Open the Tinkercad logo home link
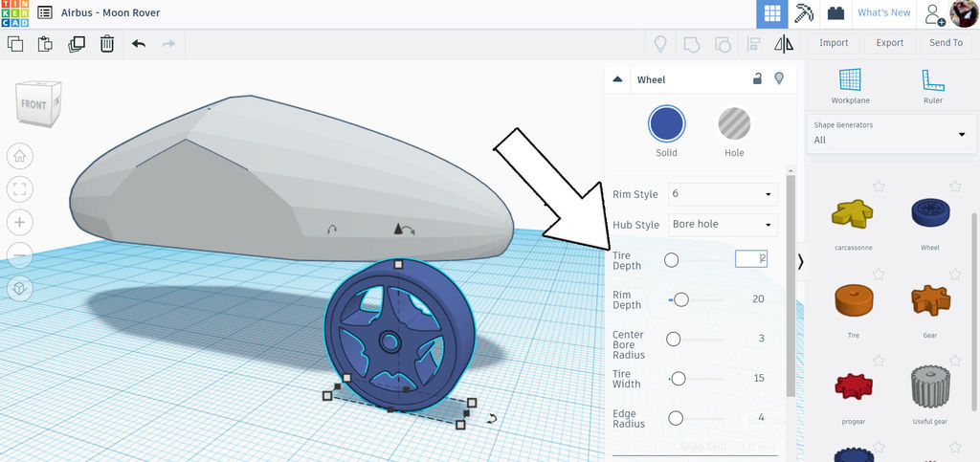The image size is (980, 462). [14, 13]
